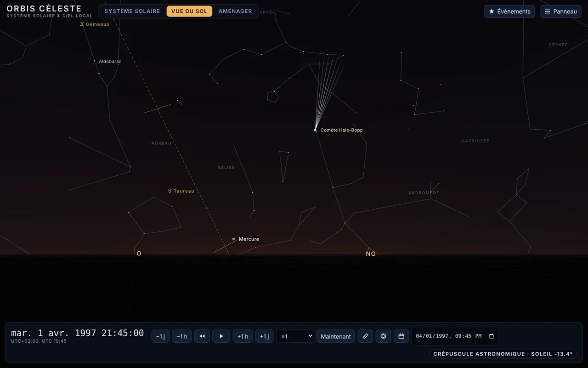588x368 pixels.
Task: Click the Comète Hale-Bopp object
Action: point(315,130)
